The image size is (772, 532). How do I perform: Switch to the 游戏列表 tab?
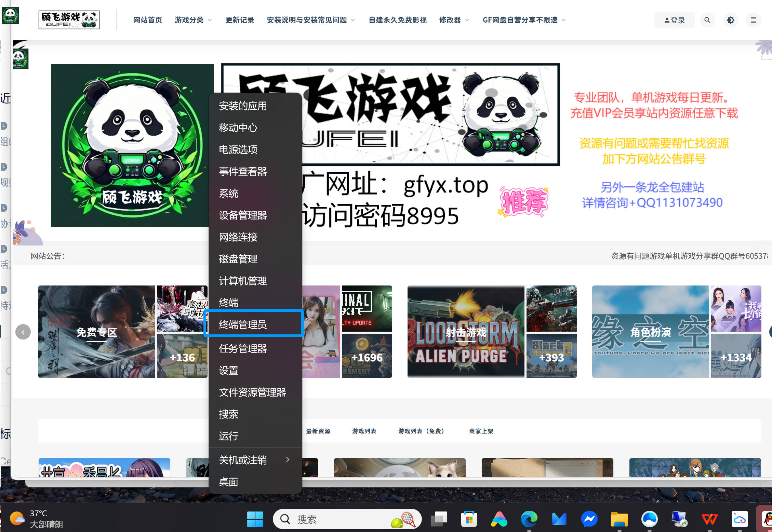click(364, 431)
